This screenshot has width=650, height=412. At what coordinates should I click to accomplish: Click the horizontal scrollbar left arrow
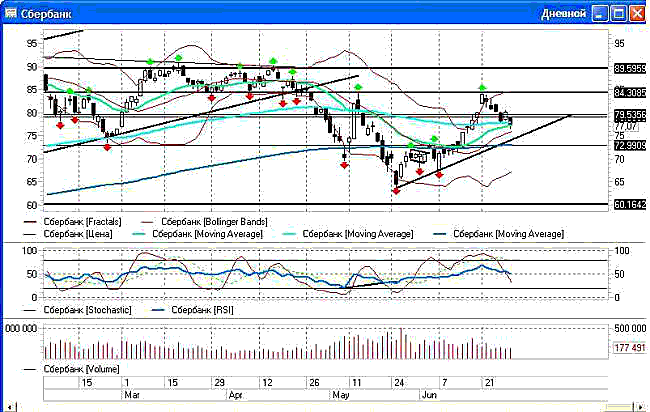(x=10, y=407)
